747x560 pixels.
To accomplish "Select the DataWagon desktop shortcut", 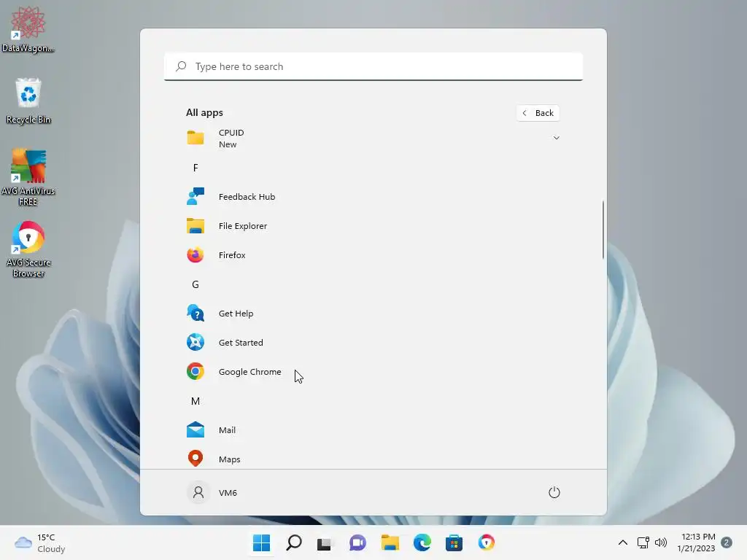I will (28, 29).
